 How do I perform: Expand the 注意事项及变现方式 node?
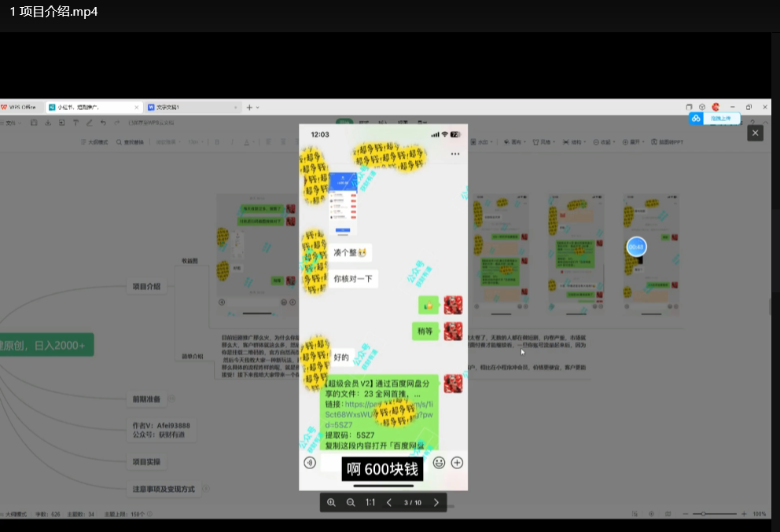tap(205, 489)
